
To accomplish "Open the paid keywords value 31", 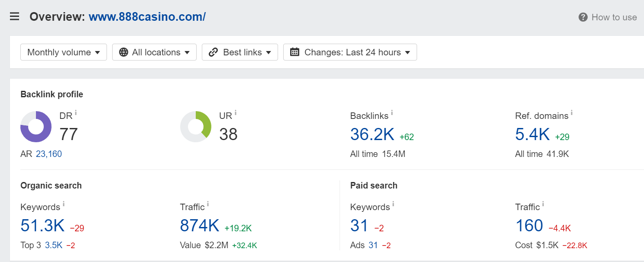I will pos(359,226).
